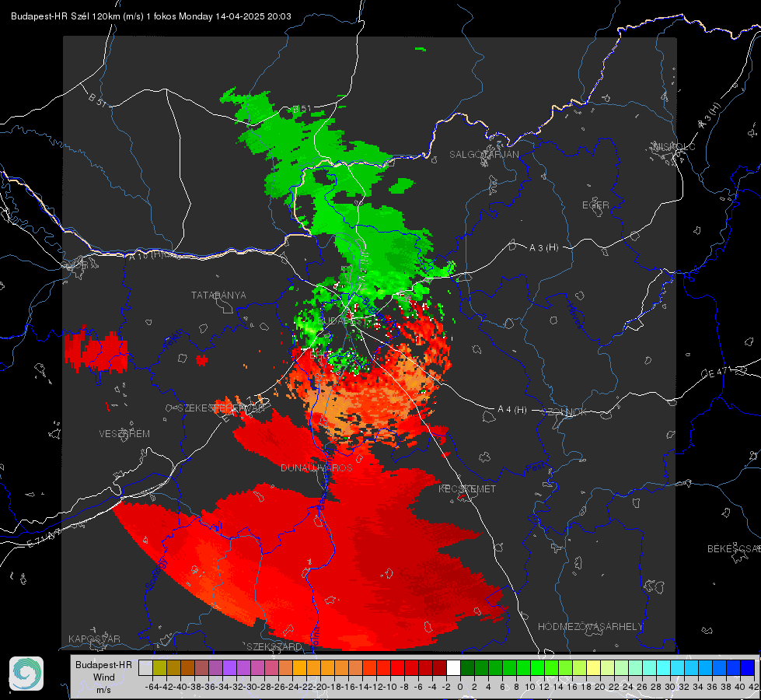Click the yellow swatch between 18 and 20

pos(593,668)
